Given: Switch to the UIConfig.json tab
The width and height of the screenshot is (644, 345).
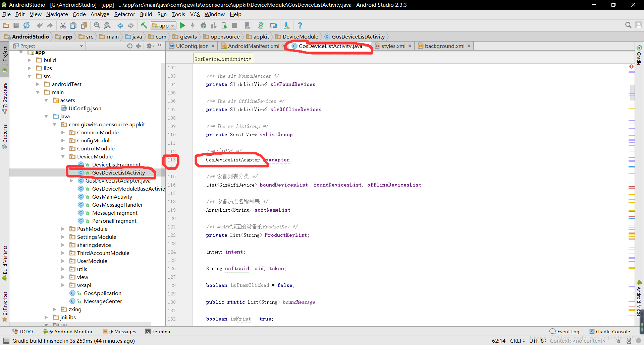Looking at the screenshot, I should tap(192, 46).
